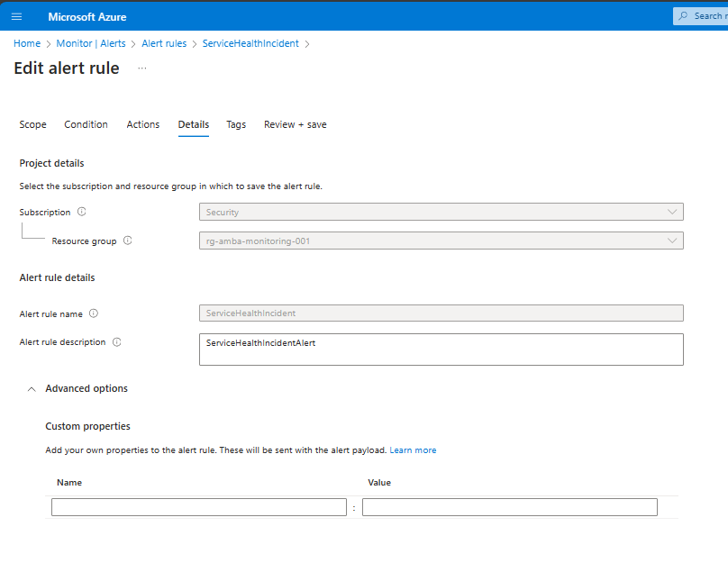
Task: Show info tooltip for Alert rule description
Action: (x=117, y=342)
